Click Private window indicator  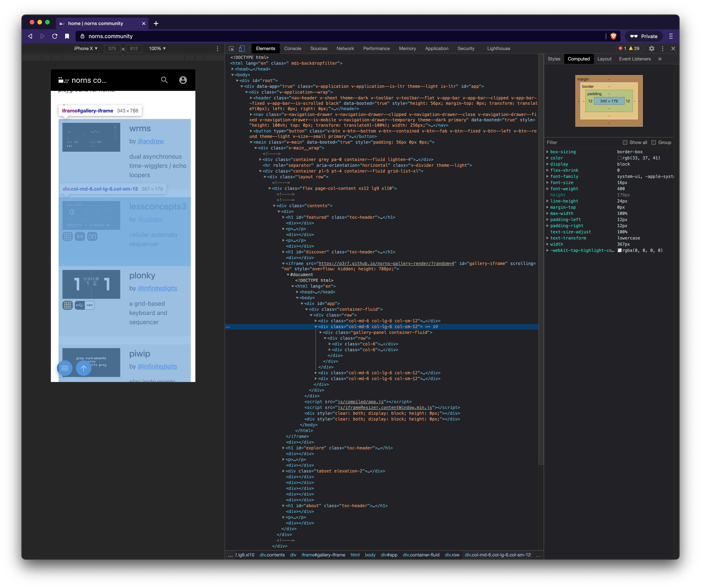tap(644, 36)
